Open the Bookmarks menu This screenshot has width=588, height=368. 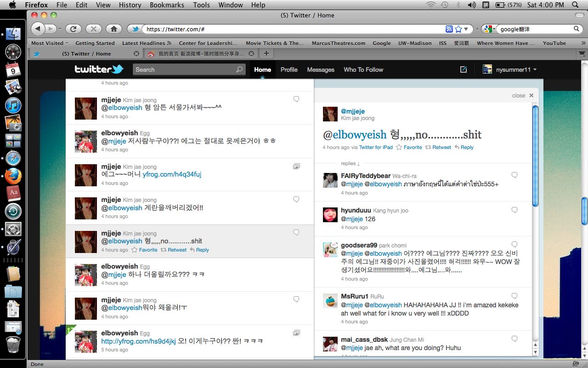click(x=168, y=5)
